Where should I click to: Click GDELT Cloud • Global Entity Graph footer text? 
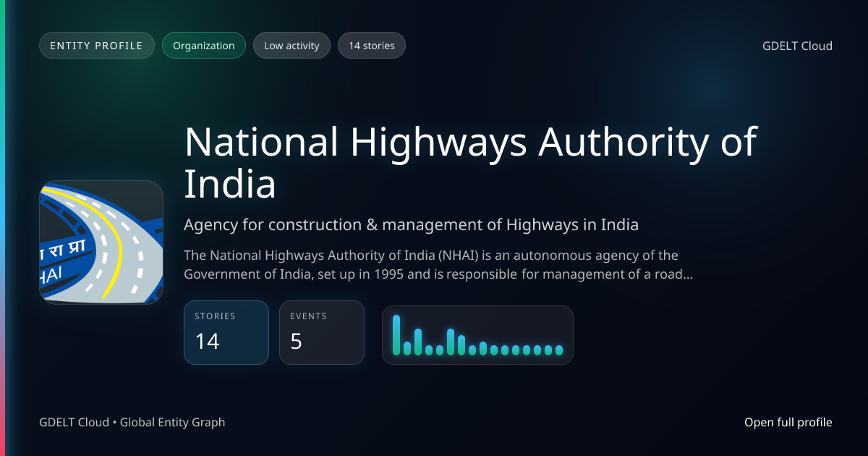pos(132,422)
